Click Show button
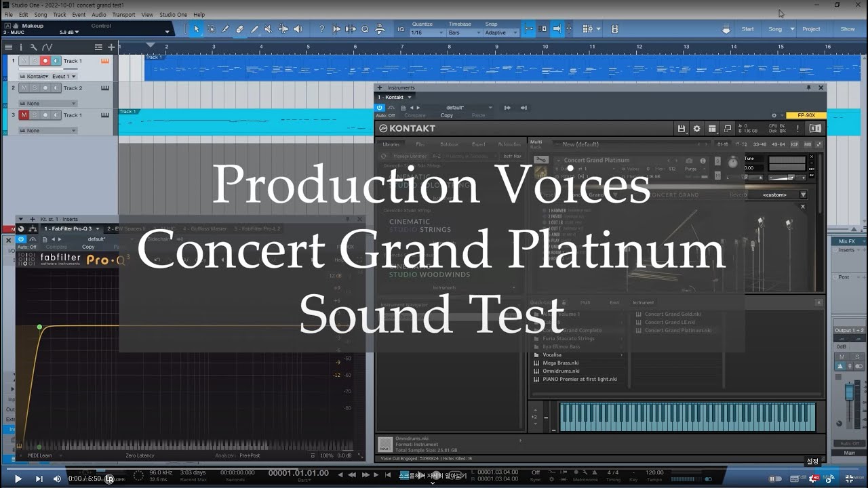The height and width of the screenshot is (488, 868). 848,29
